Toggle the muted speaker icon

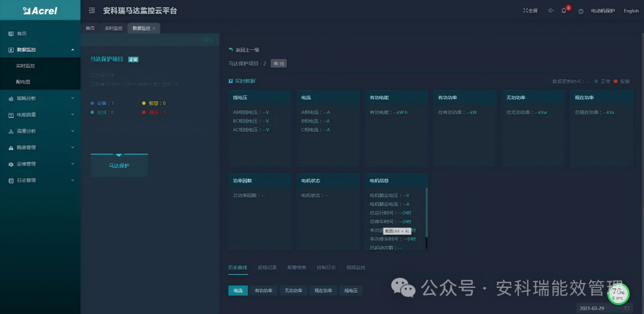(x=550, y=11)
